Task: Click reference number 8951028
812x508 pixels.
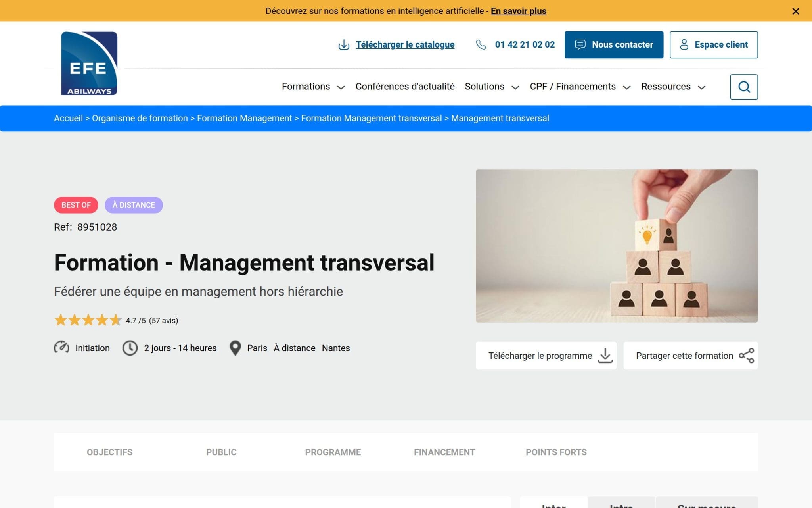Action: (x=97, y=227)
